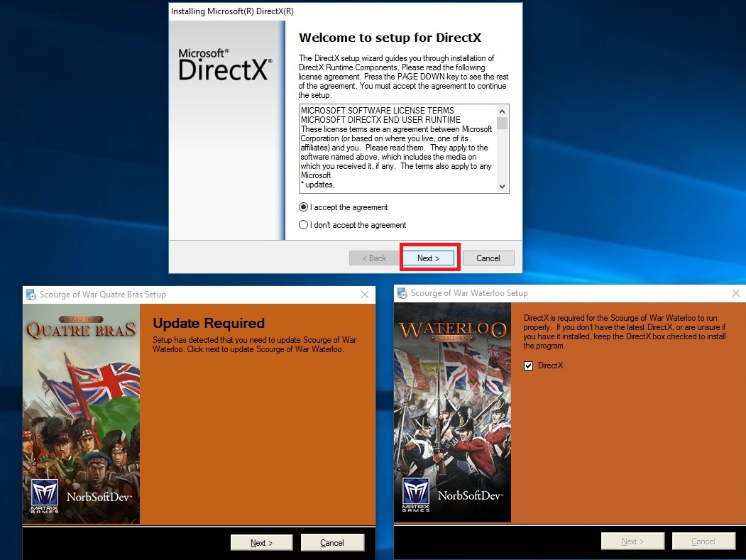746x560 pixels.
Task: Click the license text scroll down arrow
Action: pyautogui.click(x=502, y=187)
